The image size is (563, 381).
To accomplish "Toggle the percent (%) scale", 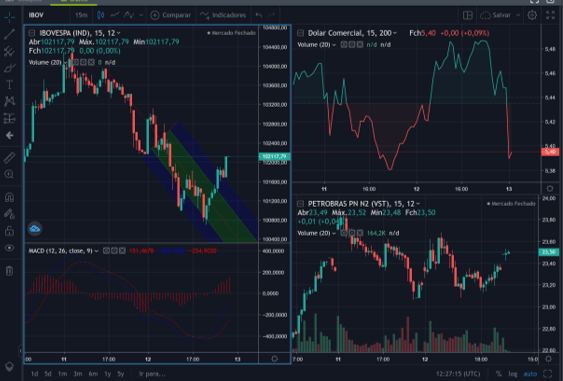I will (x=498, y=374).
